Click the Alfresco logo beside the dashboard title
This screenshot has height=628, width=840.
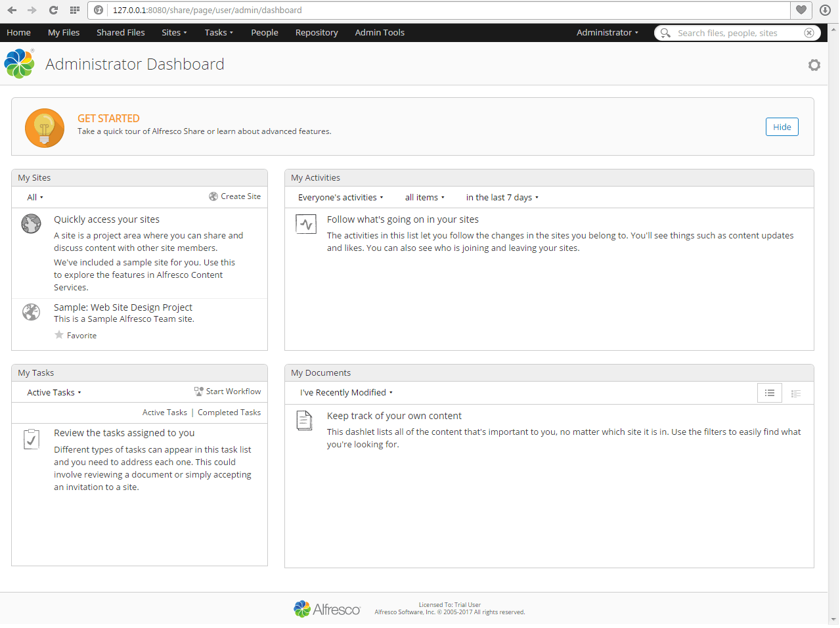[20, 64]
